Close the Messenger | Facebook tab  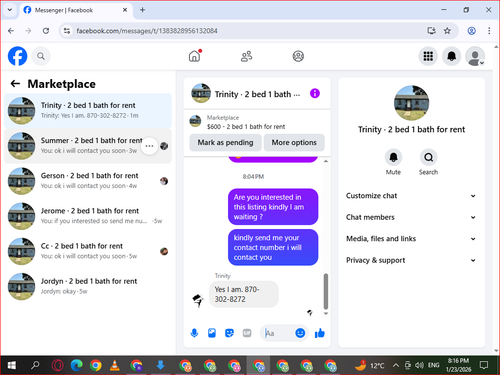click(125, 10)
